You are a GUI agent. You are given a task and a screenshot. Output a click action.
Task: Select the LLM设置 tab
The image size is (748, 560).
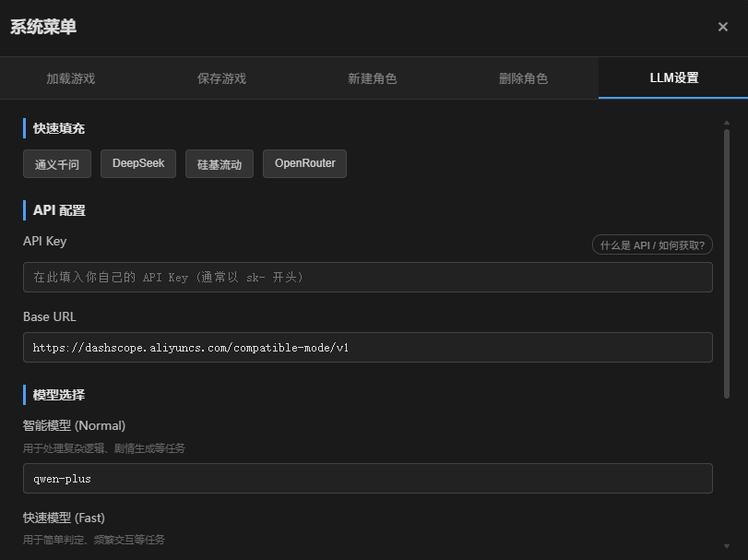coord(672,77)
